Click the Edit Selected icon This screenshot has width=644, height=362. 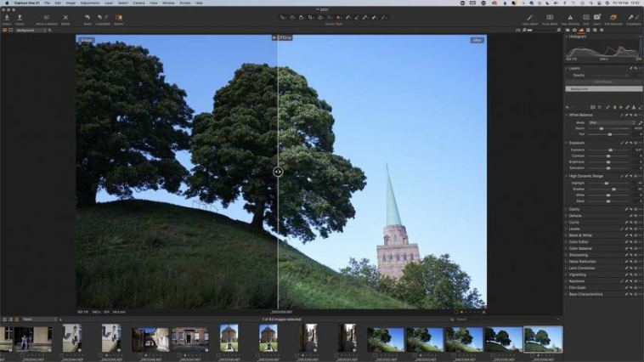(x=612, y=18)
